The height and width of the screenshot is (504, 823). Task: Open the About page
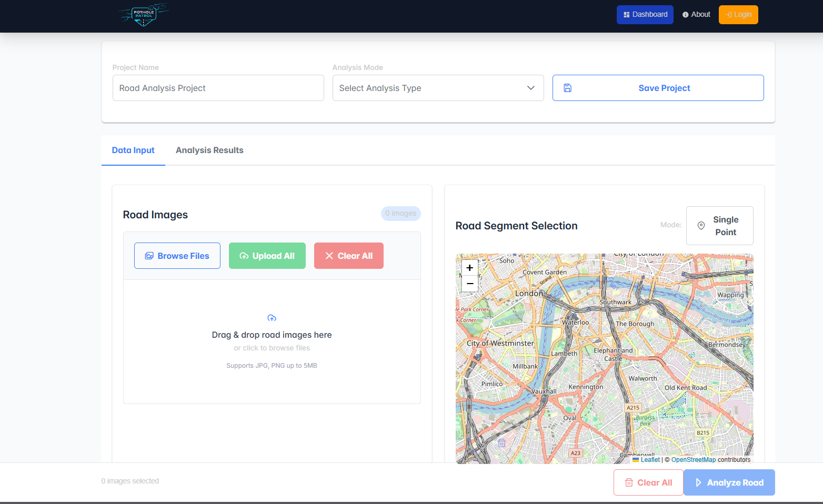(x=696, y=15)
